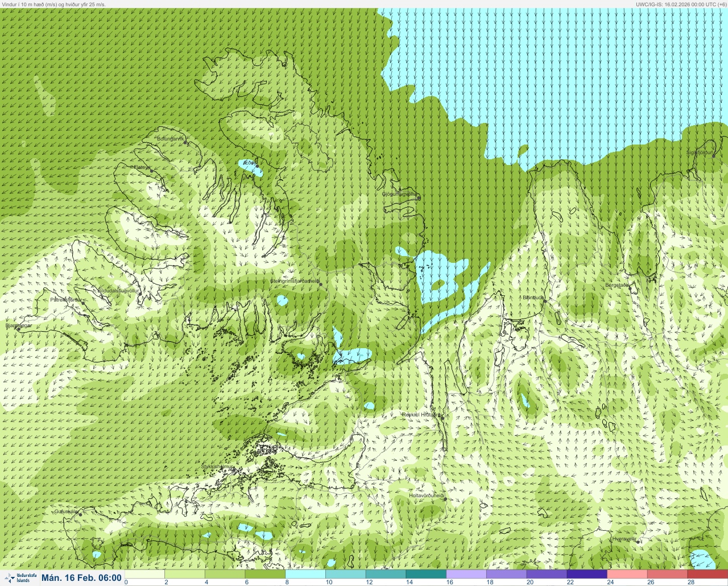Click the Holtavörðuheiði station marker
The height and width of the screenshot is (586, 728).
[x=445, y=499]
